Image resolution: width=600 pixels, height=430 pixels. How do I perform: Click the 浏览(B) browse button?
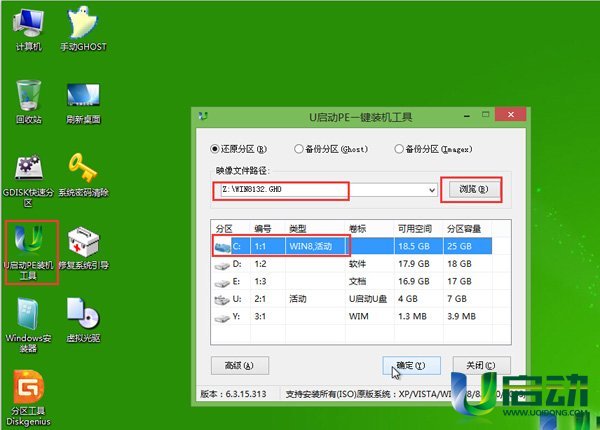474,189
